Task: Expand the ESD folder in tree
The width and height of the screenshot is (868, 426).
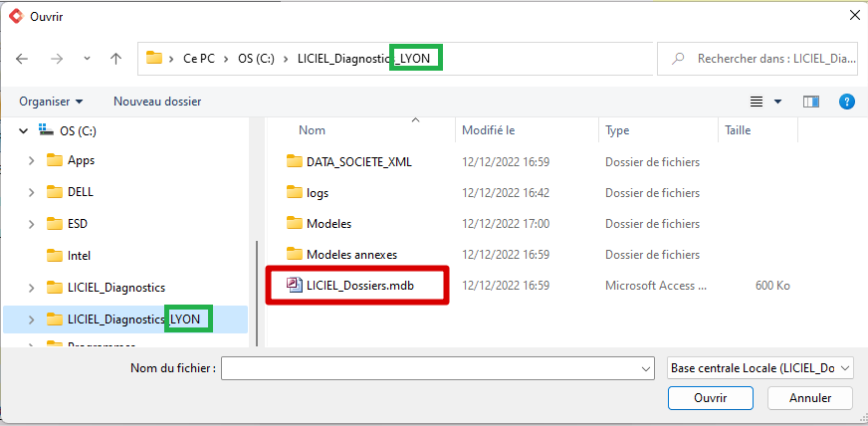Action: click(x=32, y=224)
